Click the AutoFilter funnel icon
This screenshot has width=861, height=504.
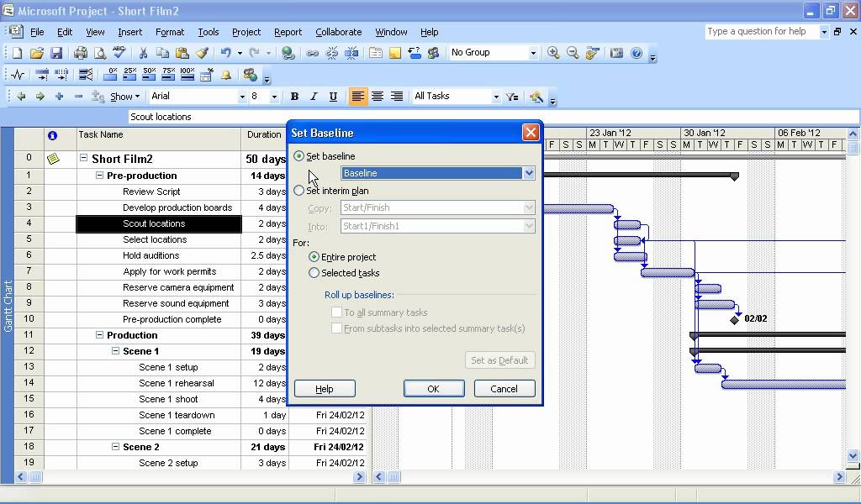[x=512, y=97]
